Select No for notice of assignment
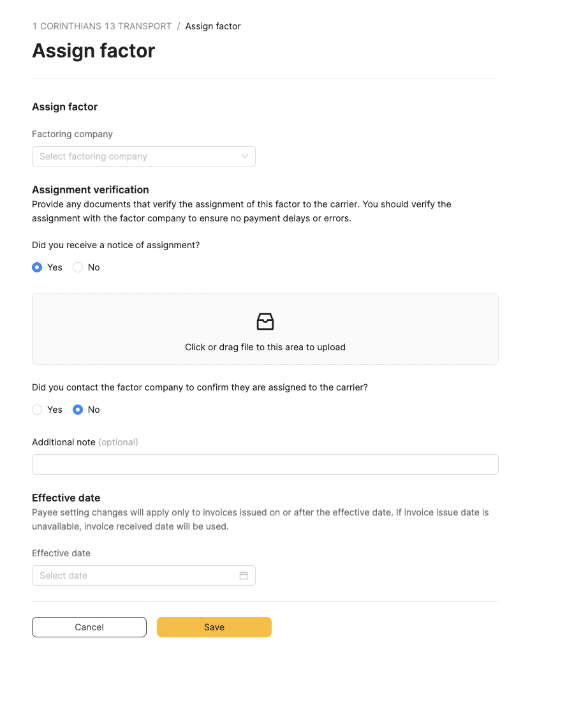Image resolution: width=588 pixels, height=712 pixels. click(x=78, y=267)
